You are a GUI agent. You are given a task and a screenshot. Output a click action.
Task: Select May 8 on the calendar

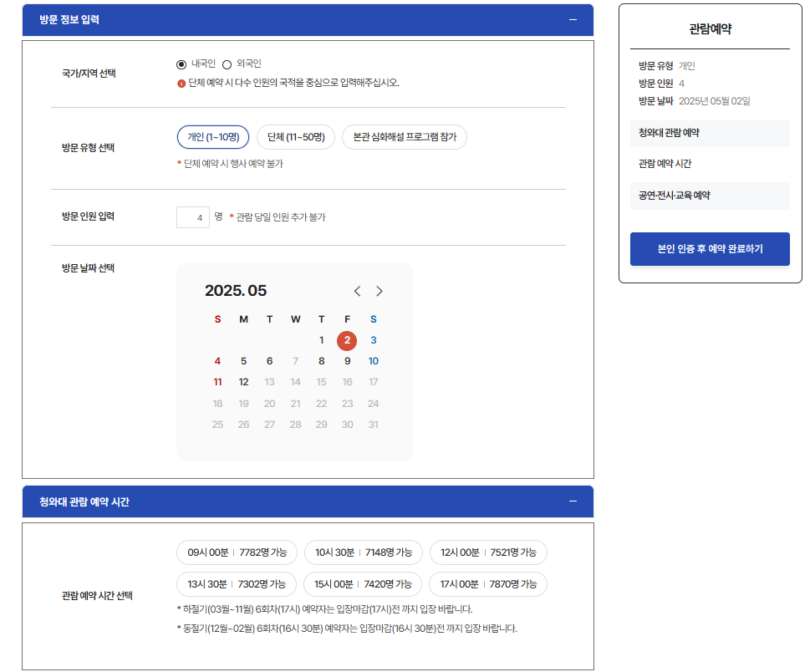[321, 361]
